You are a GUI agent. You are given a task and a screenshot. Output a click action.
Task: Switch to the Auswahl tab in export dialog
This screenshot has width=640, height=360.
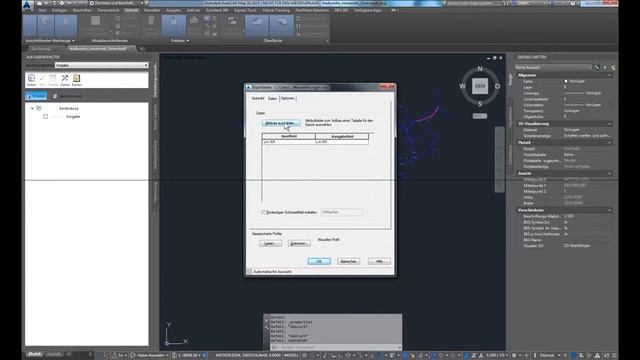(258, 98)
